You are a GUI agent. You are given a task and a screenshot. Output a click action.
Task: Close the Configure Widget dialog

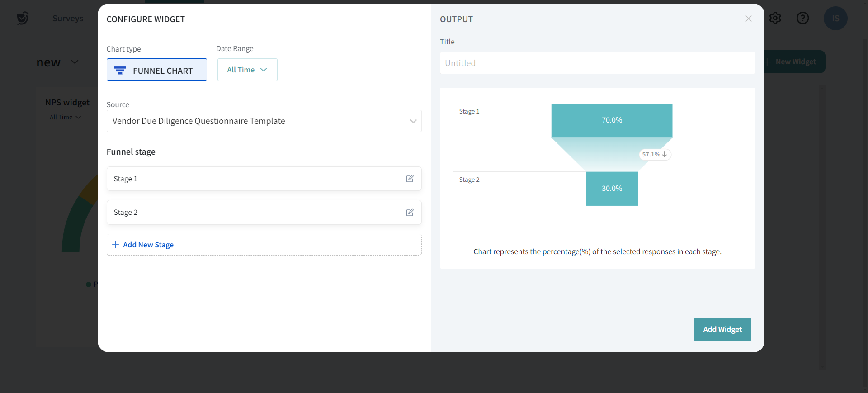pyautogui.click(x=749, y=19)
